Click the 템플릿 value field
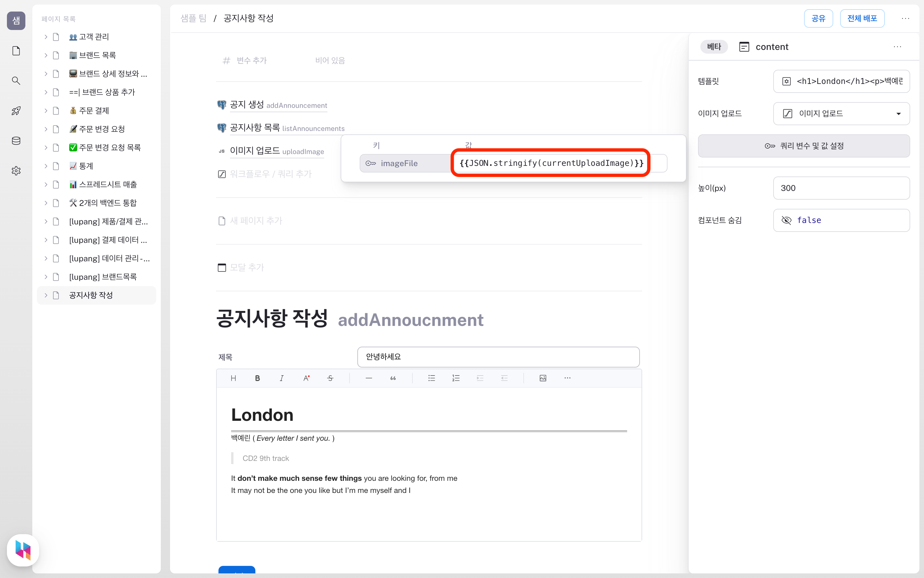The image size is (924, 578). coord(842,81)
